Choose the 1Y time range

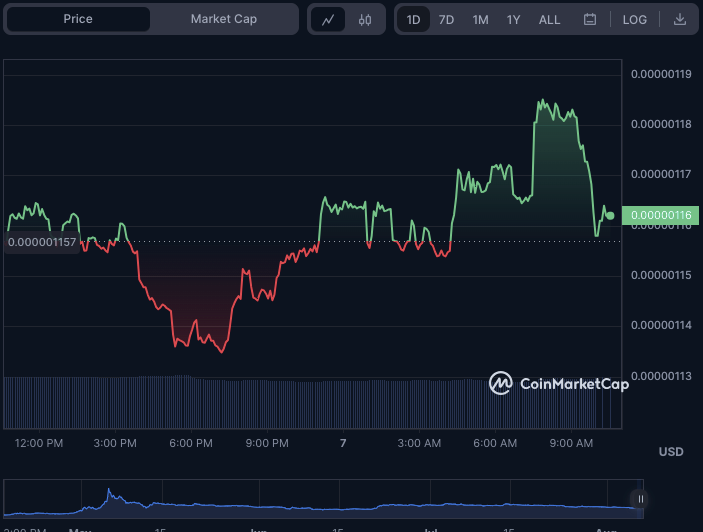513,19
